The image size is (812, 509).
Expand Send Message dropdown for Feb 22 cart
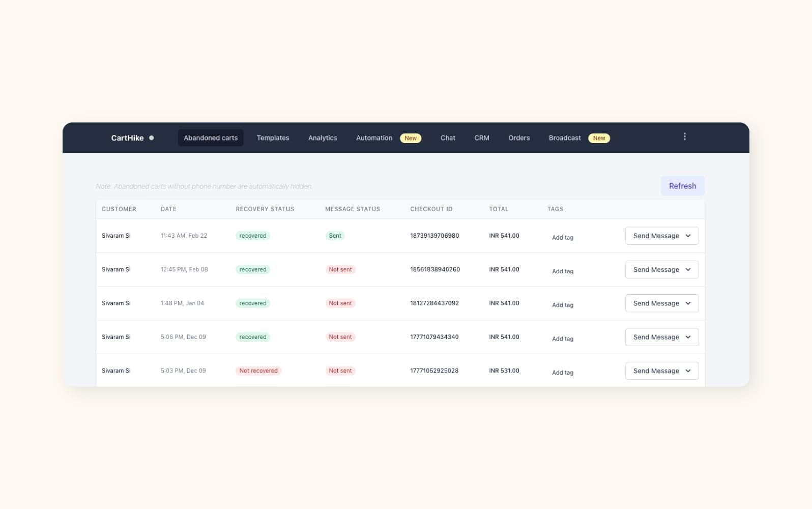[x=688, y=236]
